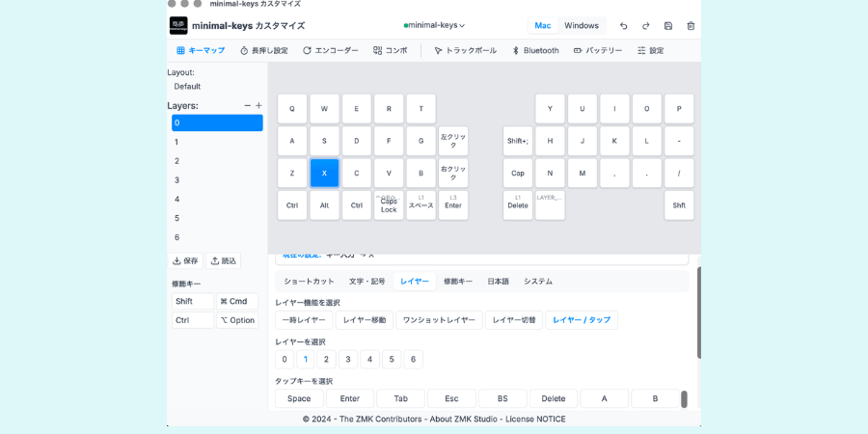The width and height of the screenshot is (868, 434).
Task: Click the undo arrow icon
Action: coord(623,25)
